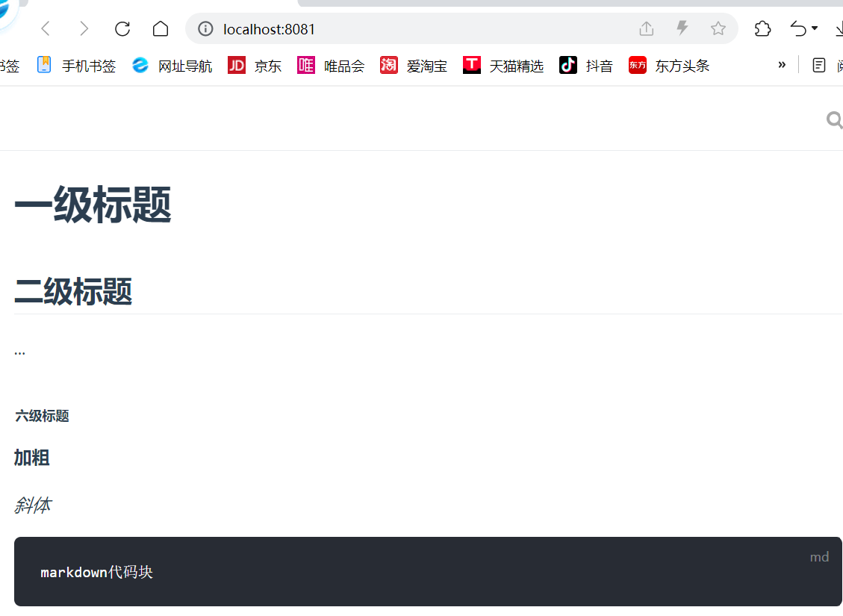Viewport: 843px width, 616px height.
Task: Reload the page with the refresh button
Action: [x=122, y=28]
